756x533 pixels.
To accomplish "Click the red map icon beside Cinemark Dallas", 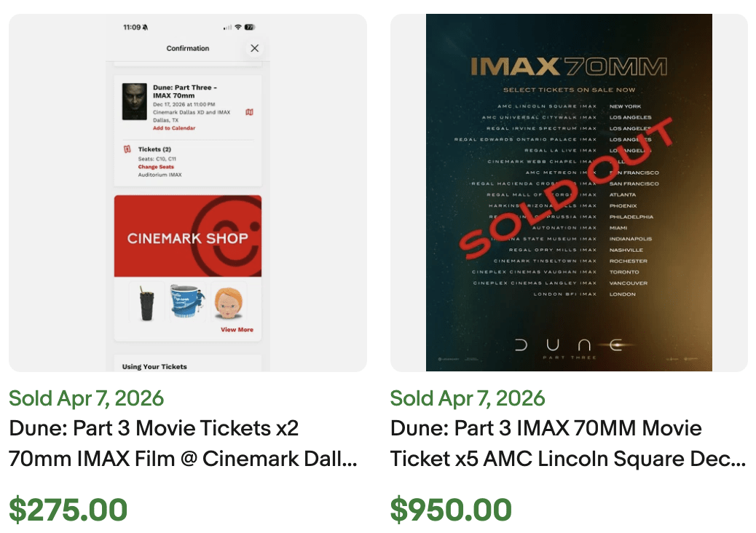I will [x=249, y=112].
